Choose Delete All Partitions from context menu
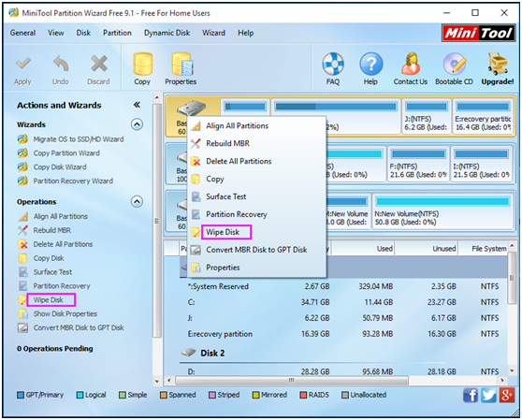This screenshot has height=420, width=522. click(256, 161)
